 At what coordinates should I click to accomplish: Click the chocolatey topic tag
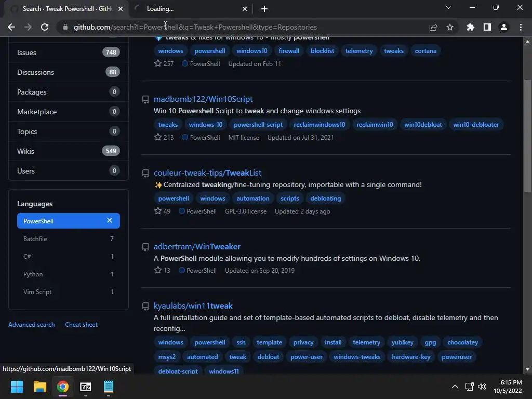pos(462,342)
